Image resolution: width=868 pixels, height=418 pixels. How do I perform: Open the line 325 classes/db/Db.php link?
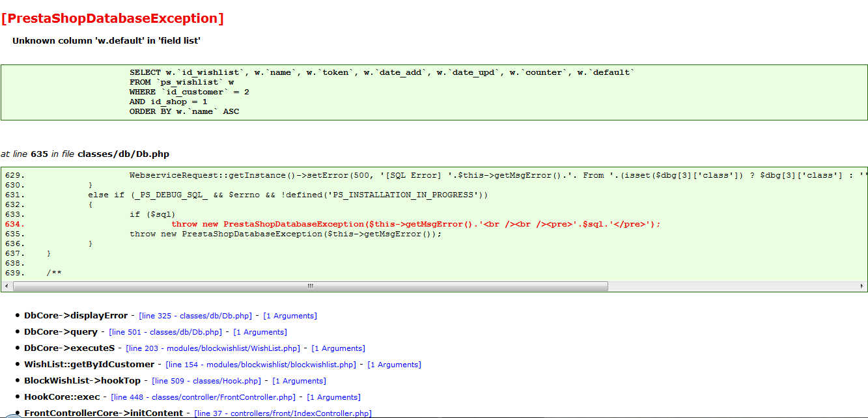point(195,316)
